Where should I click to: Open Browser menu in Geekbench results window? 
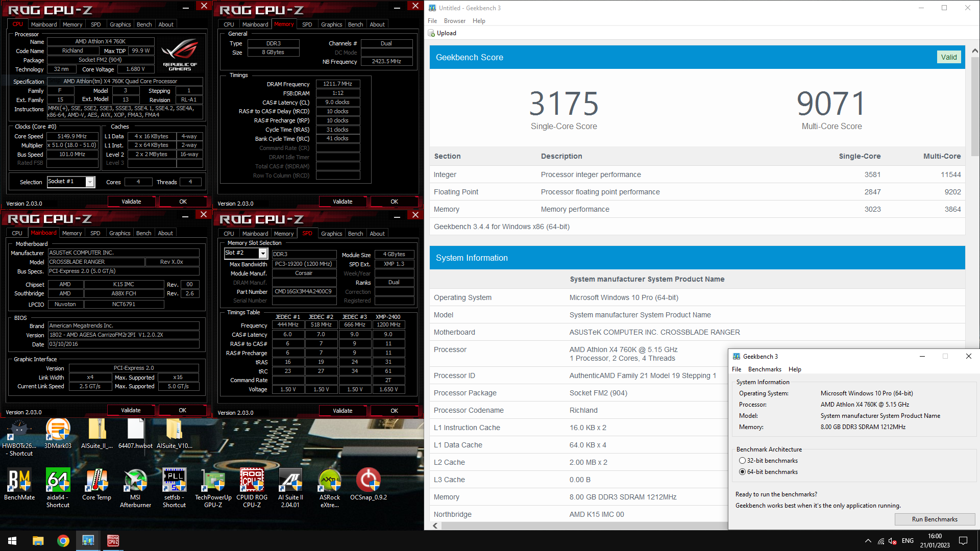coord(454,21)
